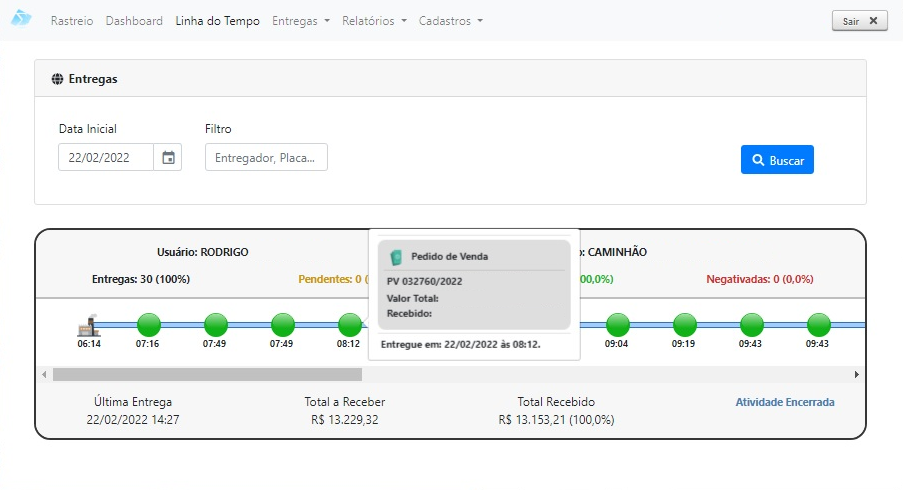Open Linha do Tempo in navbar

tap(217, 21)
